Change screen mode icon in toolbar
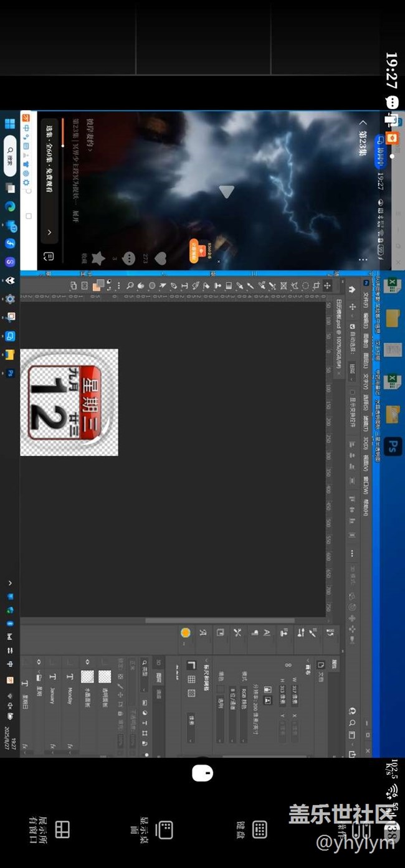Screen dimensions: 405x868 (x=73, y=286)
